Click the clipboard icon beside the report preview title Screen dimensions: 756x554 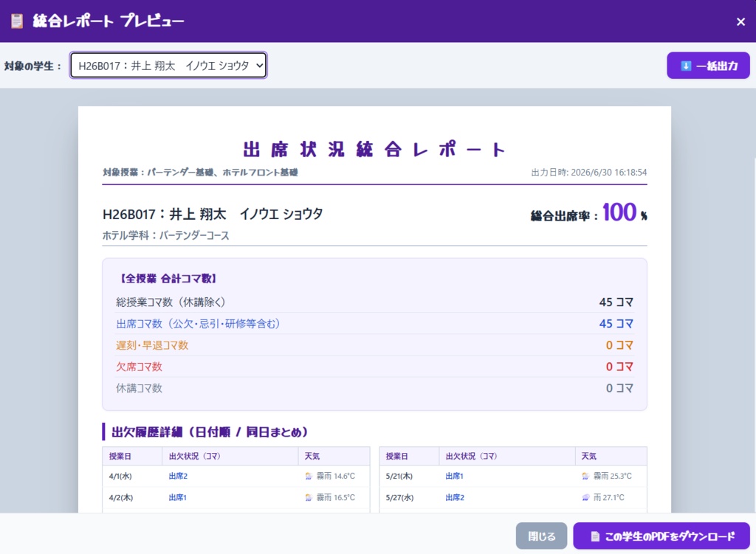pyautogui.click(x=17, y=21)
